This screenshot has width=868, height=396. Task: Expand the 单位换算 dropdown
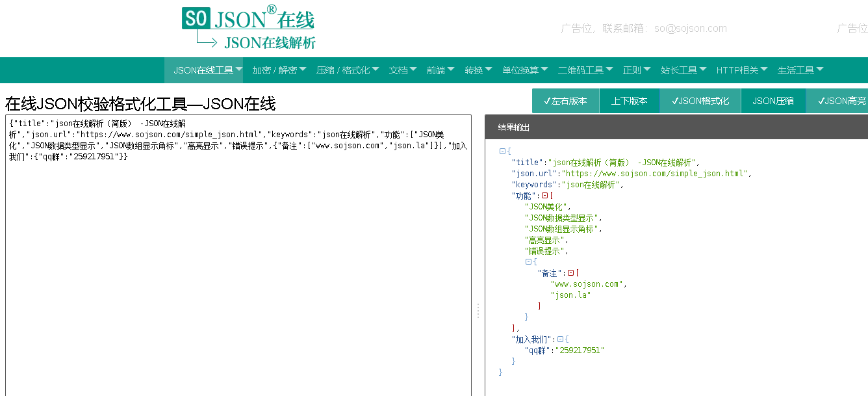point(525,70)
